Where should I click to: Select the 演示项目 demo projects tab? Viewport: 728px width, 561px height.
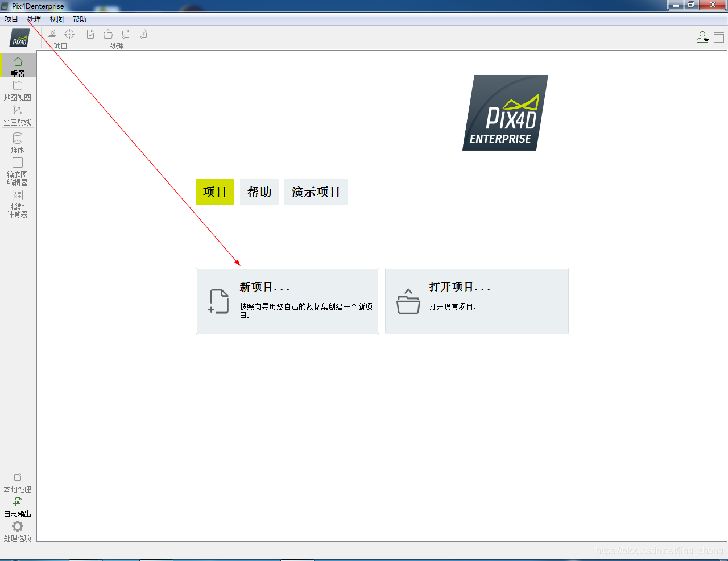(316, 192)
